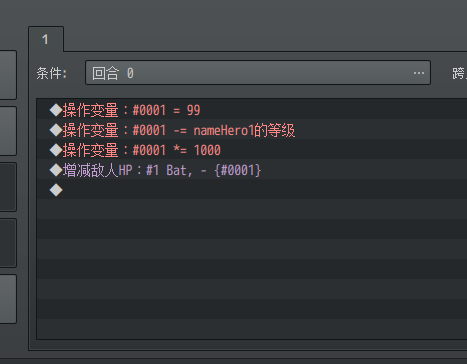Select the empty last command line diamond
Screen dimensions: 467x364
point(56,190)
